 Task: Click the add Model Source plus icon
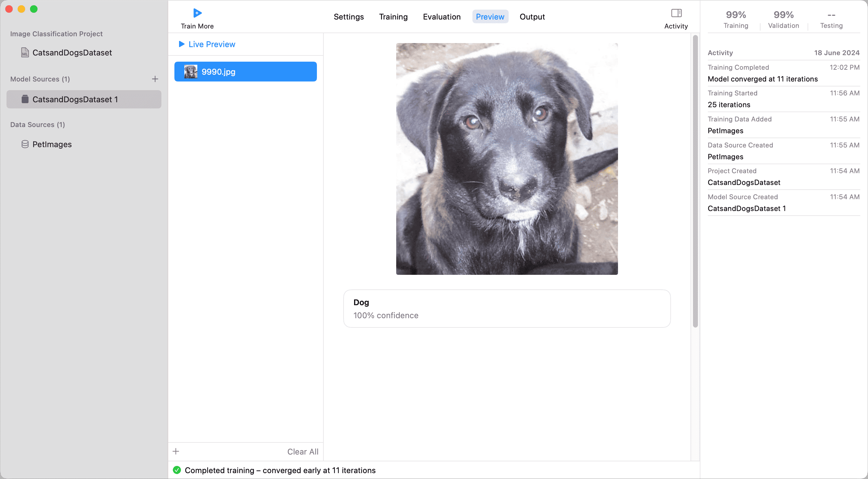click(x=155, y=79)
